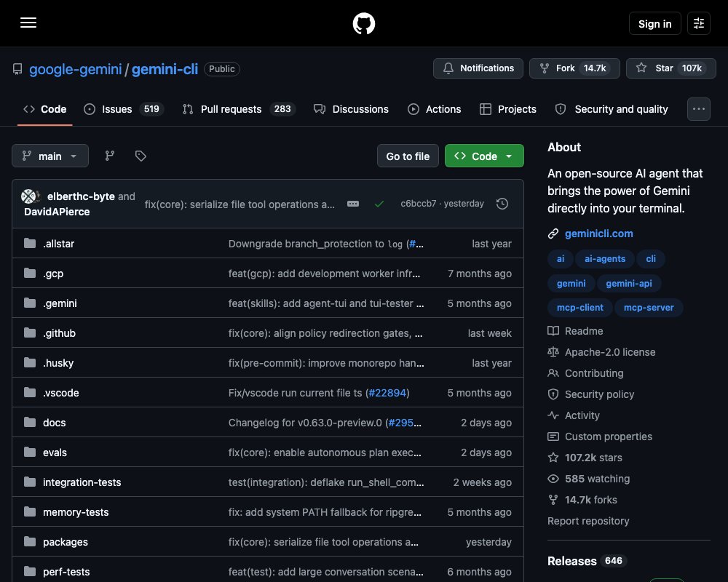The width and height of the screenshot is (728, 582).
Task: Click the elberthc-byte author avatar
Action: [29, 196]
